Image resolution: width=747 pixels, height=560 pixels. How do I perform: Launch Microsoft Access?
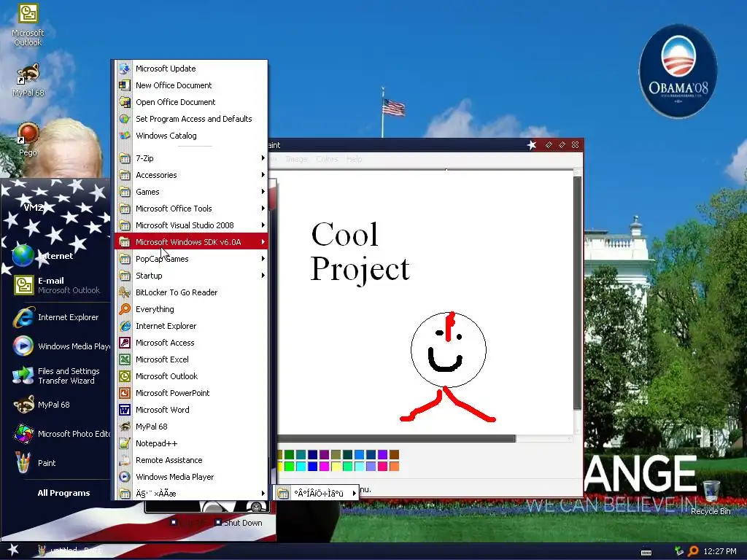click(x=190, y=343)
